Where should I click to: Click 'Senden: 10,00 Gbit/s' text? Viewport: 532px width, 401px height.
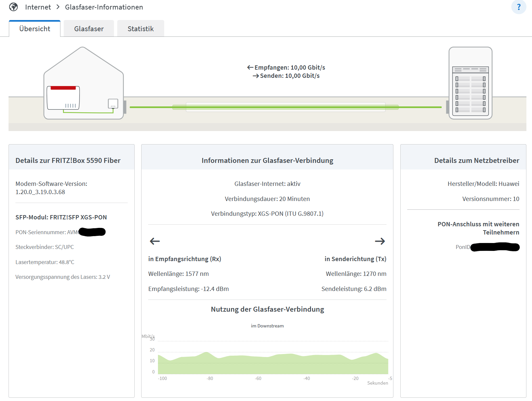tap(286, 76)
